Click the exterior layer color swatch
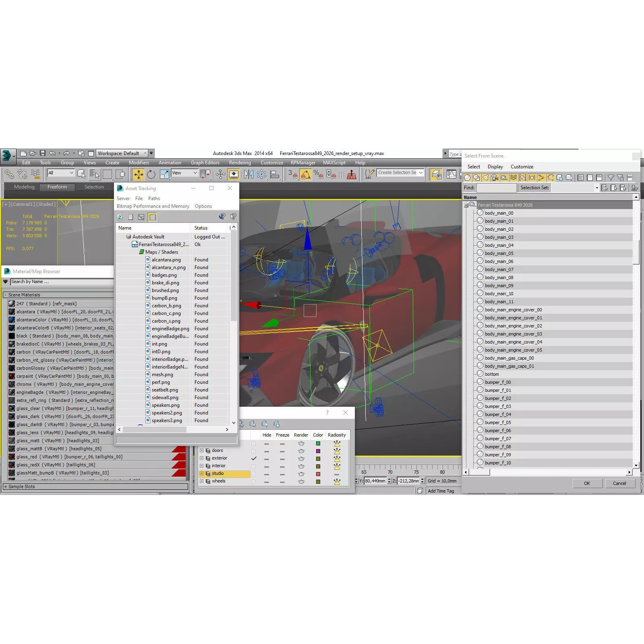 [x=318, y=459]
